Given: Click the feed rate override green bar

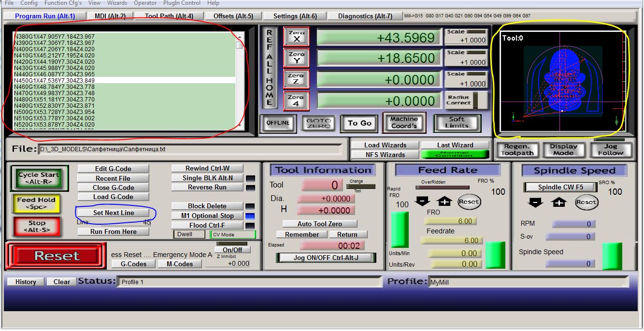Looking at the screenshot, I should point(400,230).
